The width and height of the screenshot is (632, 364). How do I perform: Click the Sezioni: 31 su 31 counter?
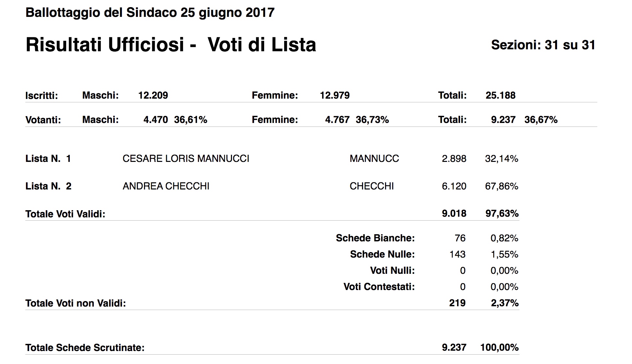543,45
